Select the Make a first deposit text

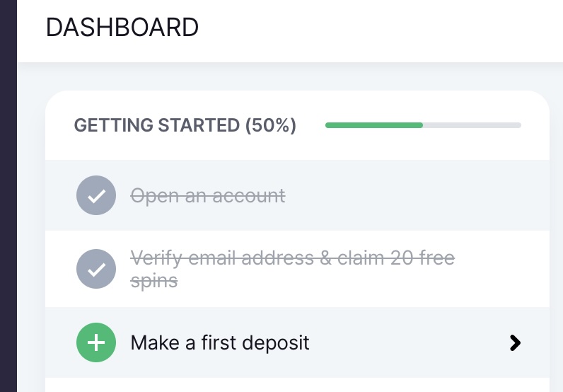(220, 343)
